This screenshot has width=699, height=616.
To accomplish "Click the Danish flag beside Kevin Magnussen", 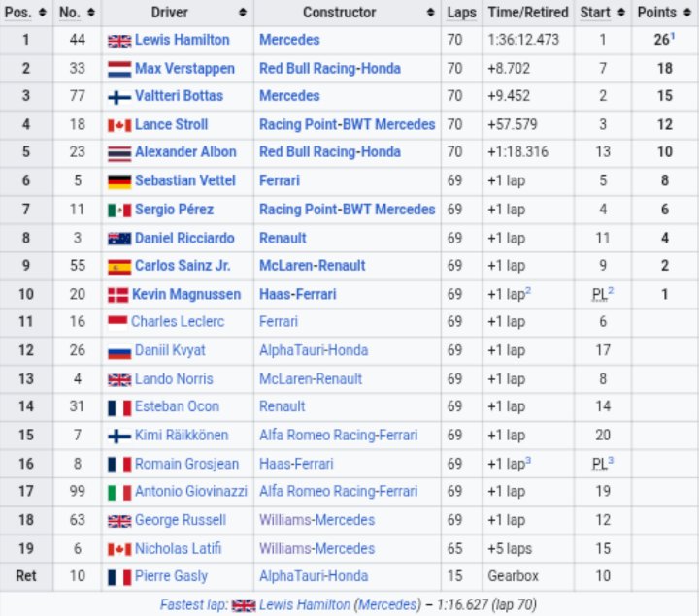I will tap(118, 295).
